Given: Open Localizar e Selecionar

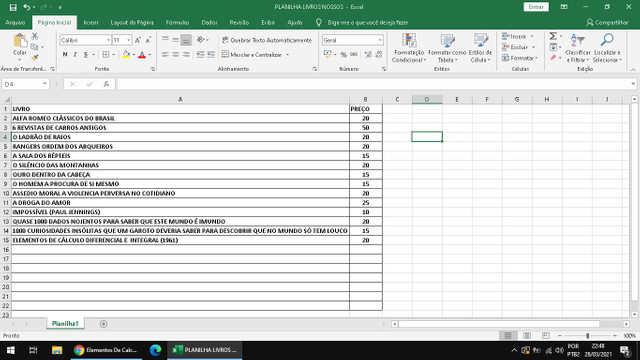Looking at the screenshot, I should [x=607, y=48].
